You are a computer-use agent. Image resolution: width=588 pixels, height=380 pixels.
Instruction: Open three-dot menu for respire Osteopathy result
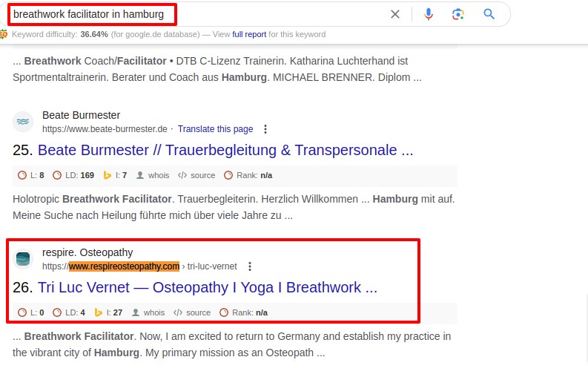click(250, 266)
